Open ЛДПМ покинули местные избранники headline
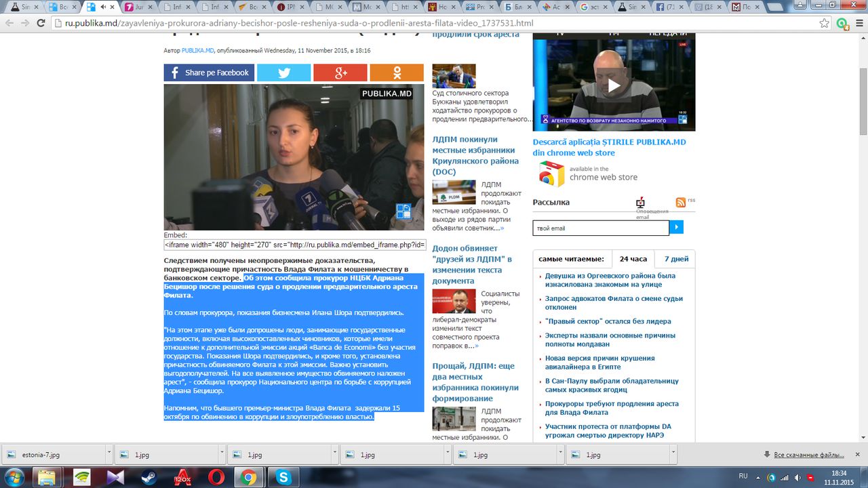868x488 pixels. 475,155
